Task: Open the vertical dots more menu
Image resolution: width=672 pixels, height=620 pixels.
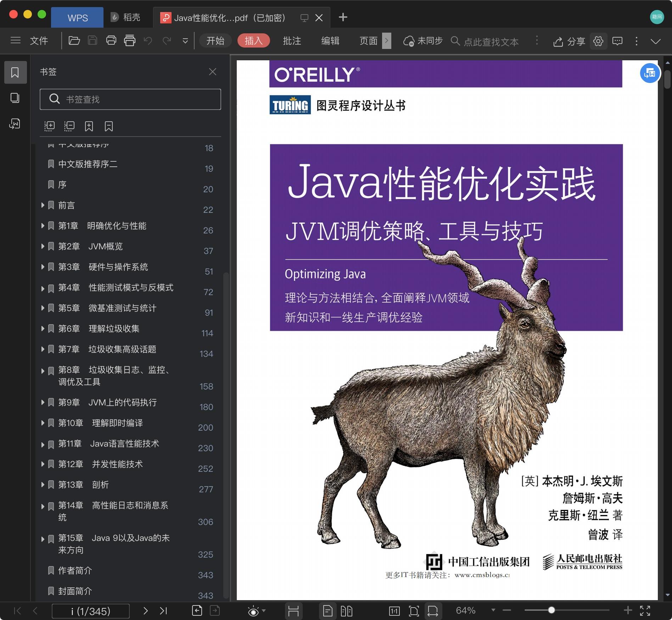Action: click(637, 41)
